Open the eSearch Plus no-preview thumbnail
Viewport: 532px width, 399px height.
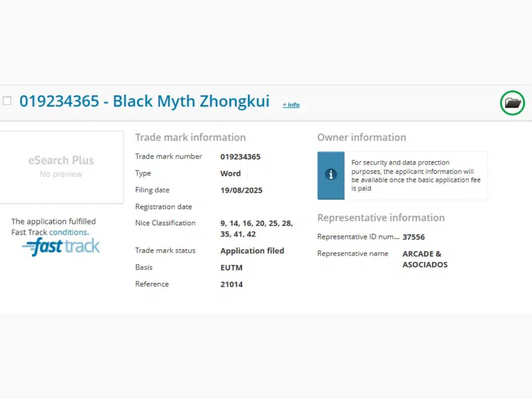coord(62,167)
